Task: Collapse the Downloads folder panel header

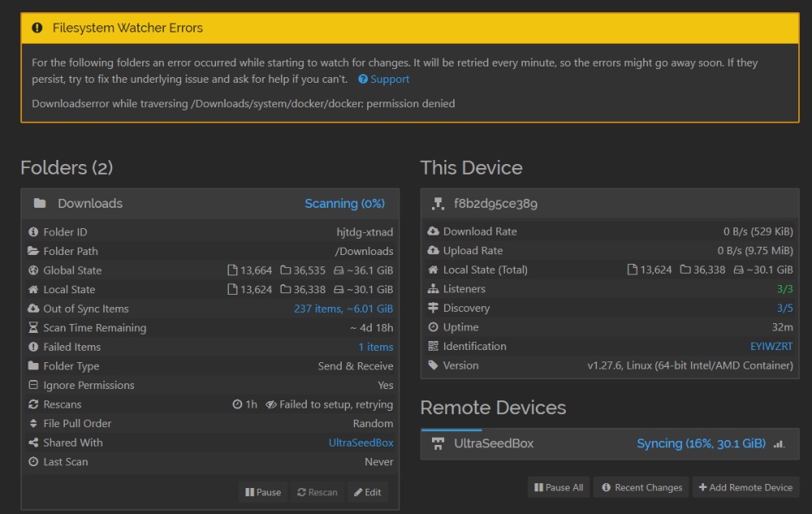Action: (x=210, y=204)
